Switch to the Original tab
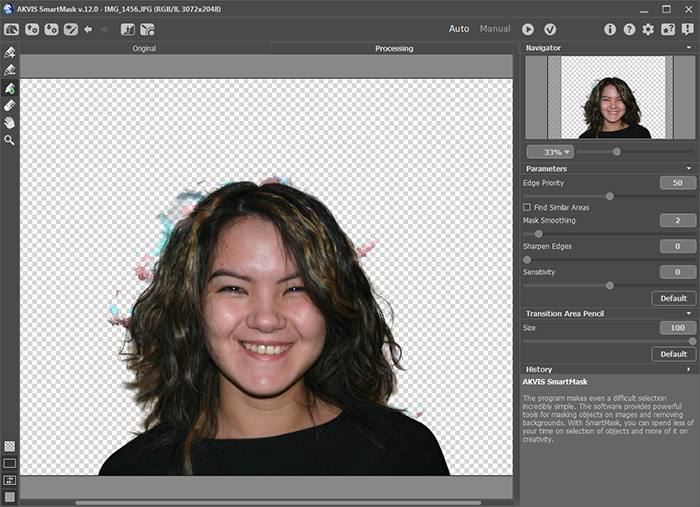This screenshot has width=700, height=507. click(x=144, y=48)
